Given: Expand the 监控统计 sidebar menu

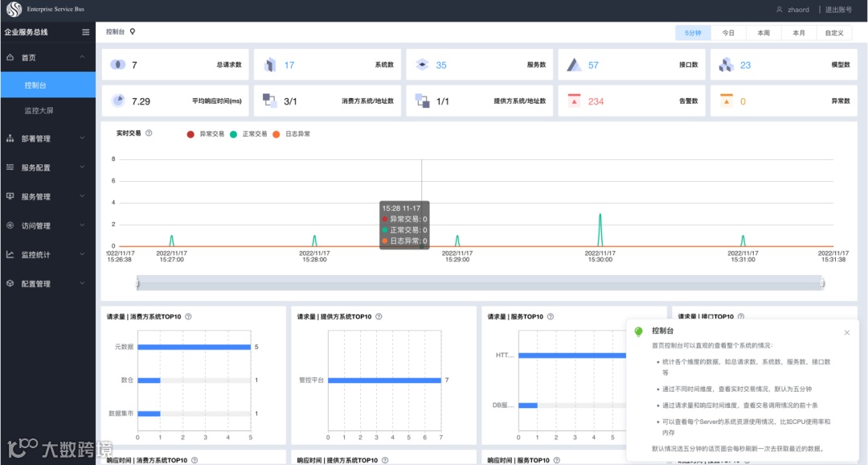Looking at the screenshot, I should [x=47, y=254].
